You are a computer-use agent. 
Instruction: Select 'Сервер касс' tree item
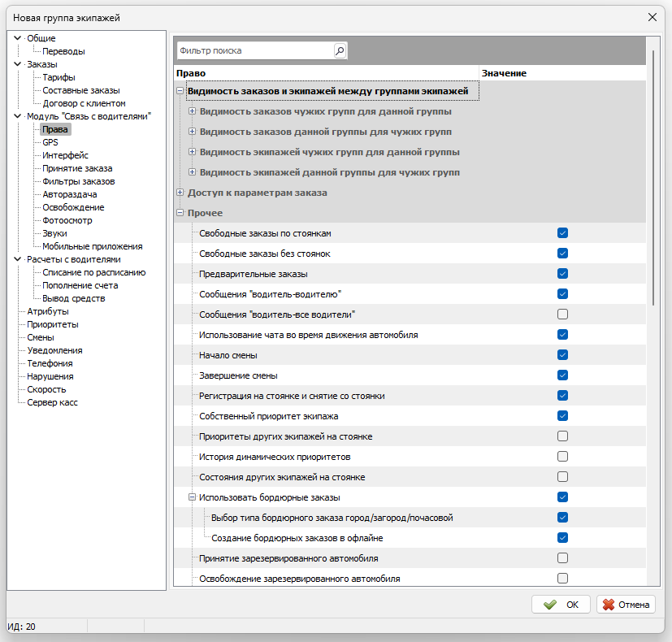[x=52, y=402]
